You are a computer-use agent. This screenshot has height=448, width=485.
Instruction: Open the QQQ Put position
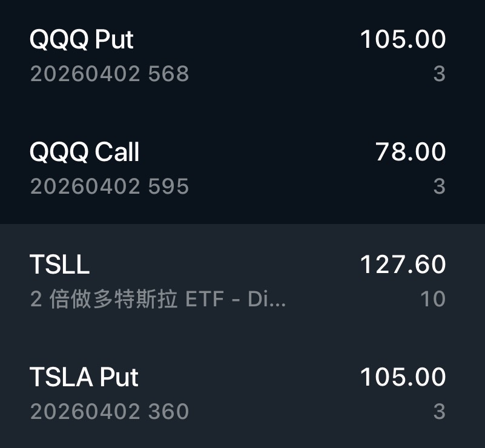(x=82, y=40)
